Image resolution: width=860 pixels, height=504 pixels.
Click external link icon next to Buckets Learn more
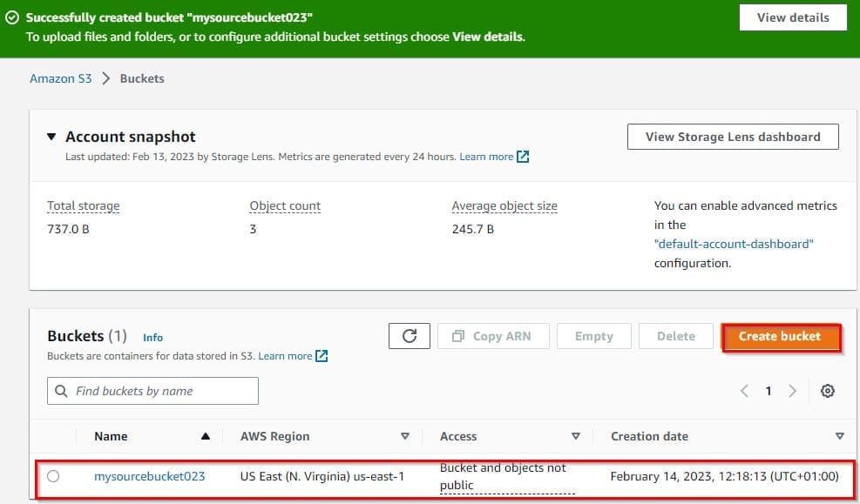[320, 355]
